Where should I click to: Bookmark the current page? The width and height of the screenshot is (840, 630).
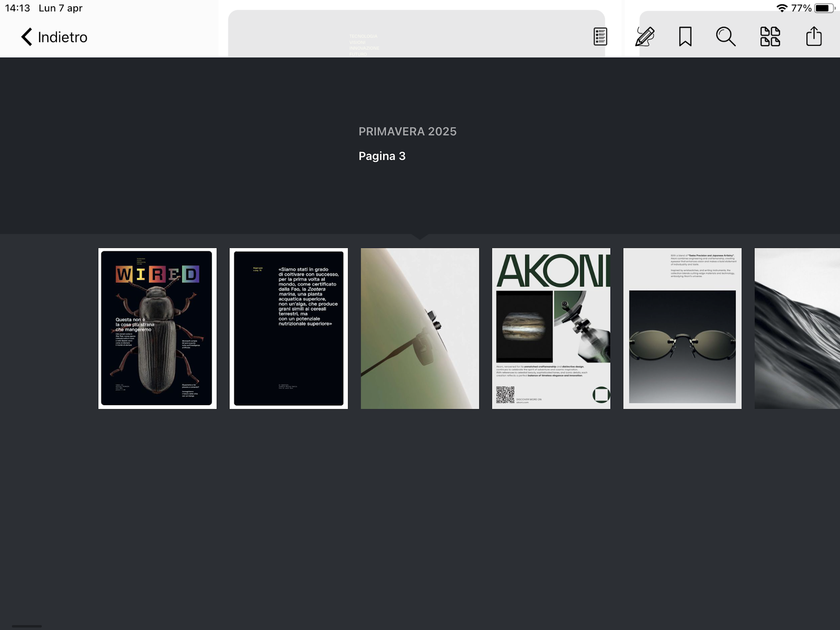(x=685, y=37)
